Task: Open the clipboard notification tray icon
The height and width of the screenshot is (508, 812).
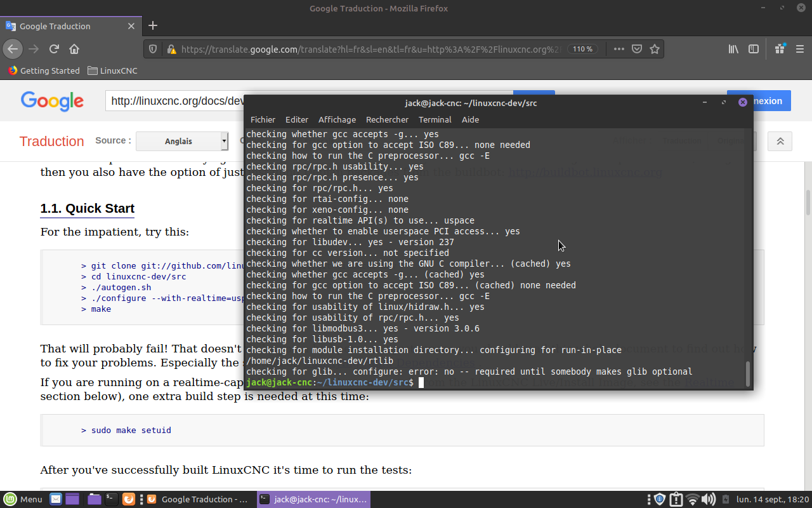Action: click(676, 499)
